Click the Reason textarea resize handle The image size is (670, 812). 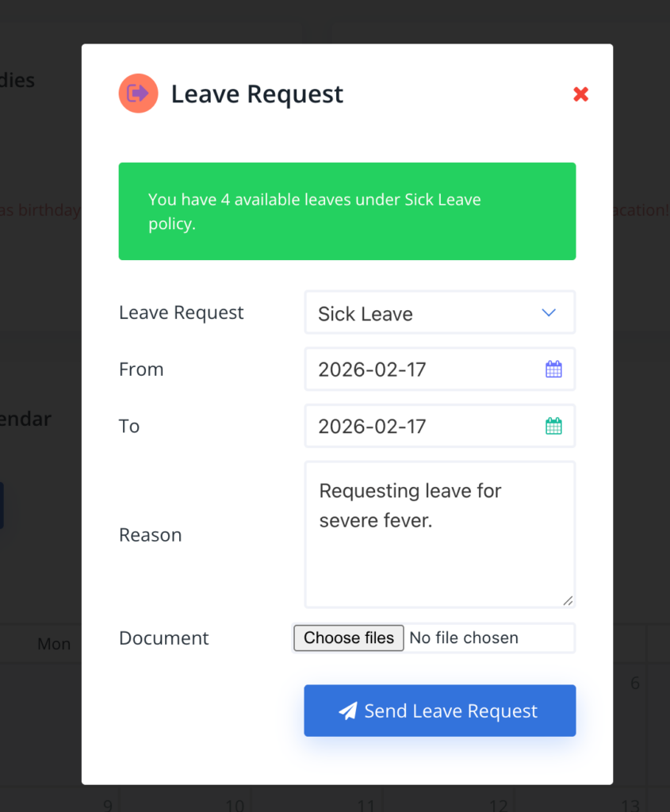coord(568,601)
